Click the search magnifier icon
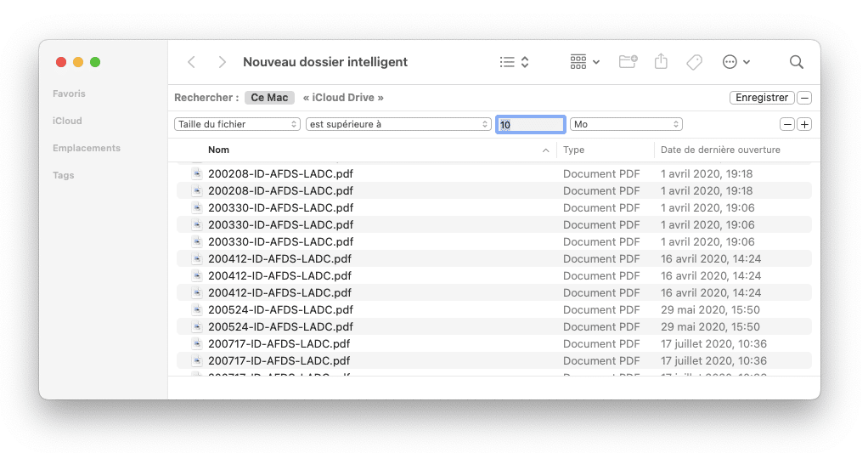This screenshot has height=453, width=868. click(x=796, y=62)
